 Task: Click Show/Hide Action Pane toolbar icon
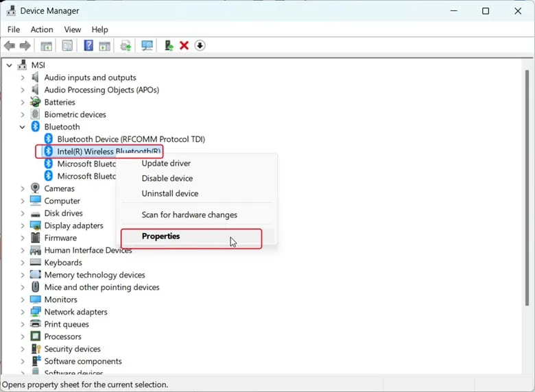(105, 46)
